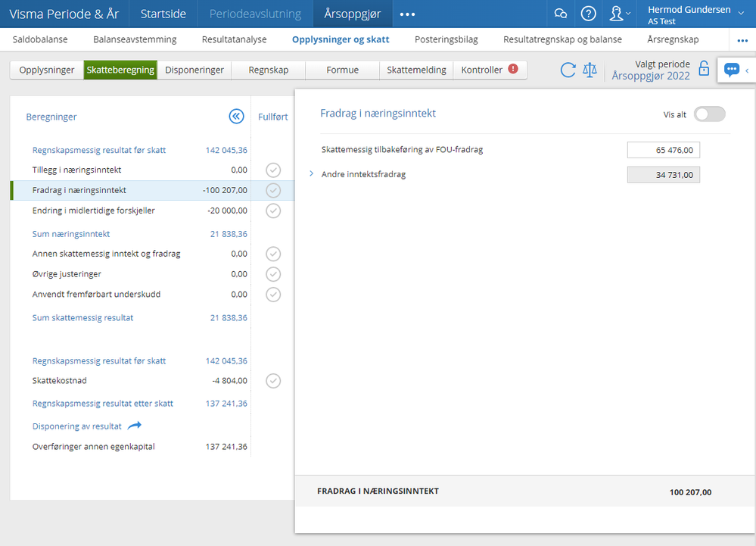Viewport: 756px width, 546px height.
Task: Select Endring i midlertidige forskjeller row
Action: pyautogui.click(x=94, y=211)
